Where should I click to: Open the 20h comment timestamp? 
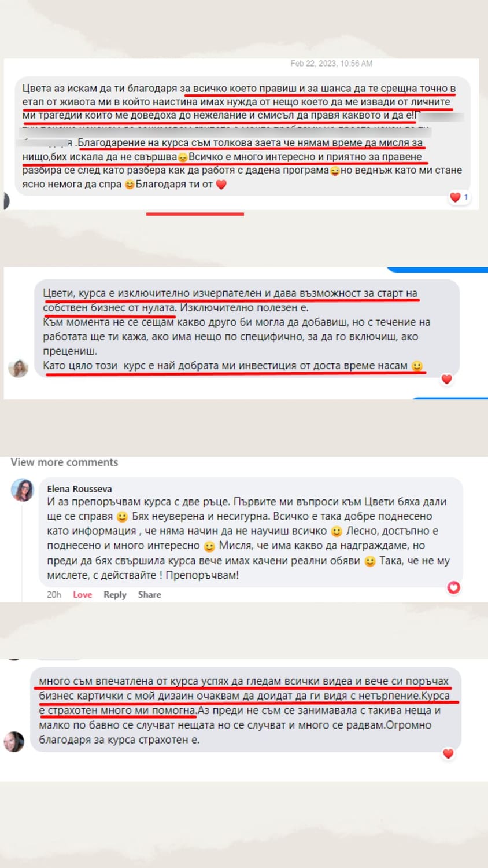(54, 595)
